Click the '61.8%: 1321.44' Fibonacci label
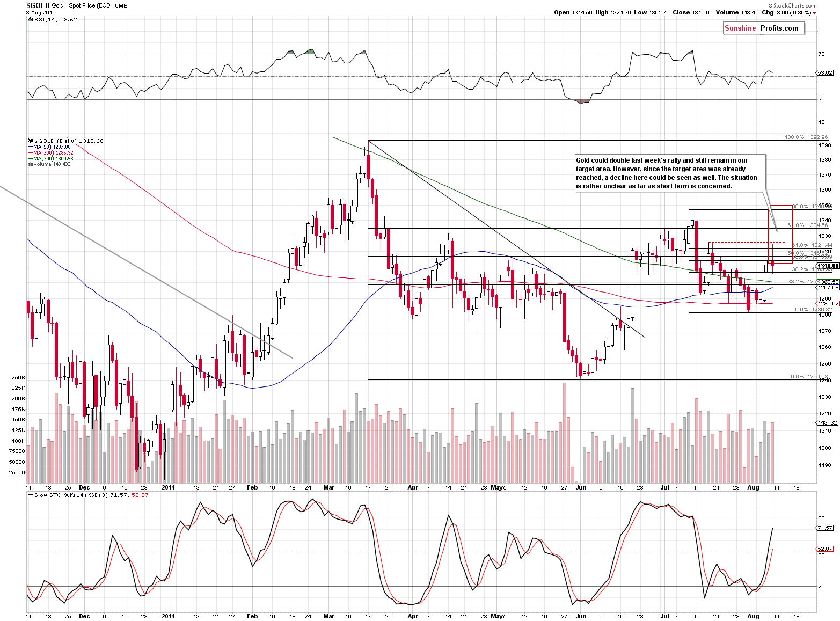This screenshot has width=840, height=621. (812, 245)
